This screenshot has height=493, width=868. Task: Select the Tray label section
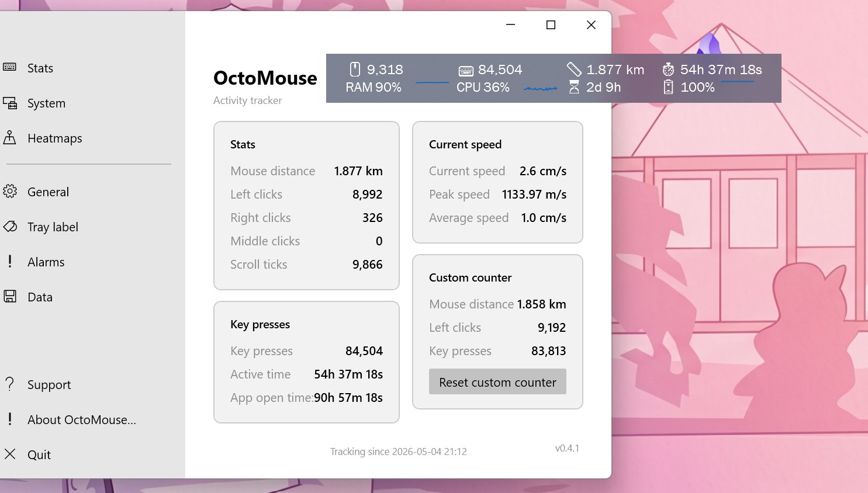tap(53, 227)
